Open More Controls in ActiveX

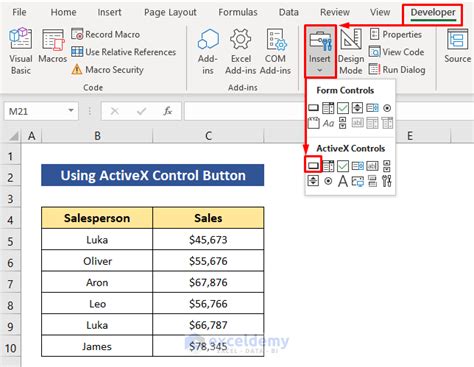tap(387, 181)
